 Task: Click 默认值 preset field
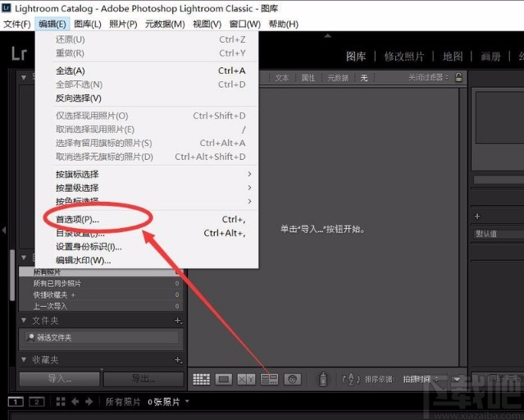(498, 234)
